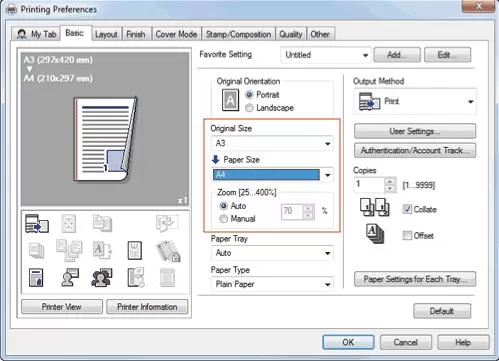Screen dimensions: 499x361
Task: Click the greyed stacked pages icon
Action: 36,251
